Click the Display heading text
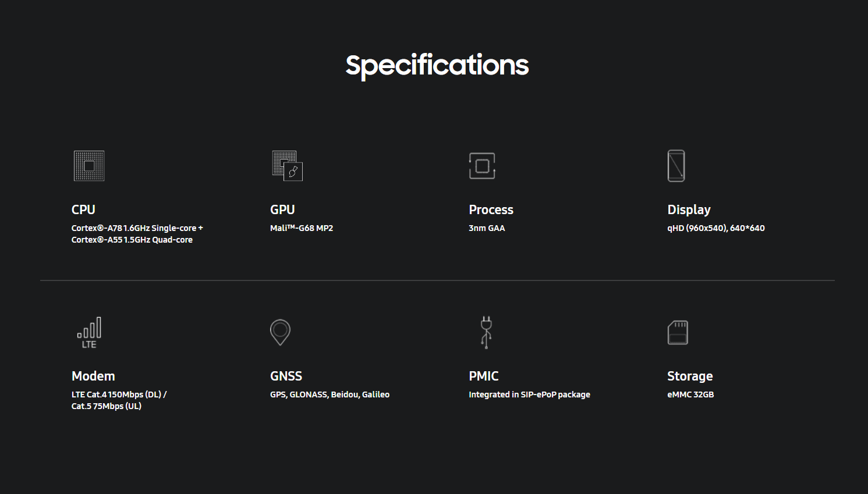This screenshot has width=868, height=494. (x=689, y=210)
